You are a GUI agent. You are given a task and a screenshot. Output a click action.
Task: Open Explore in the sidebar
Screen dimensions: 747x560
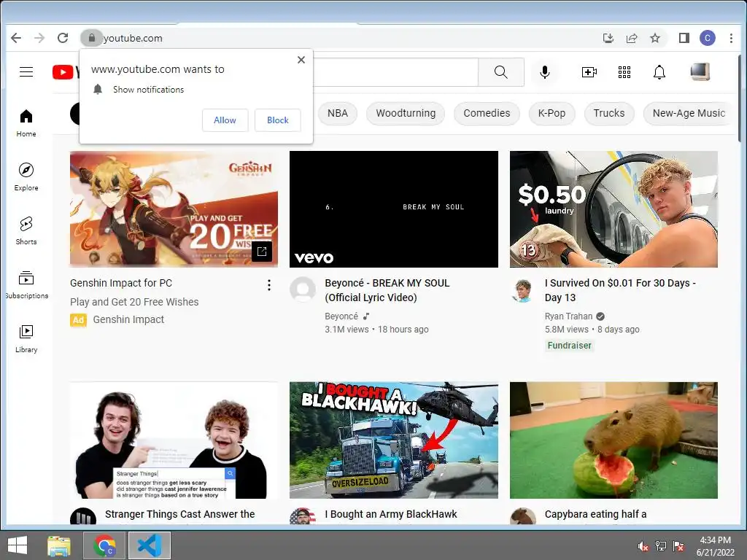pos(26,176)
